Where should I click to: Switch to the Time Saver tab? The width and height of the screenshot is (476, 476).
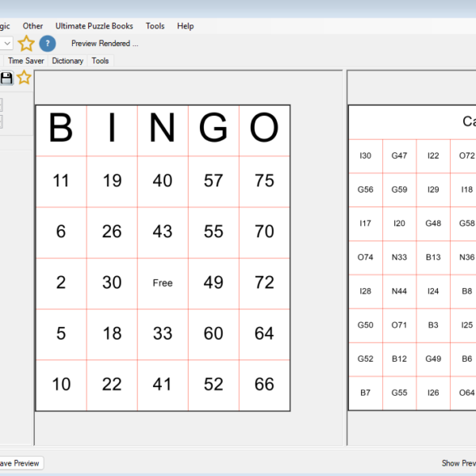point(26,60)
